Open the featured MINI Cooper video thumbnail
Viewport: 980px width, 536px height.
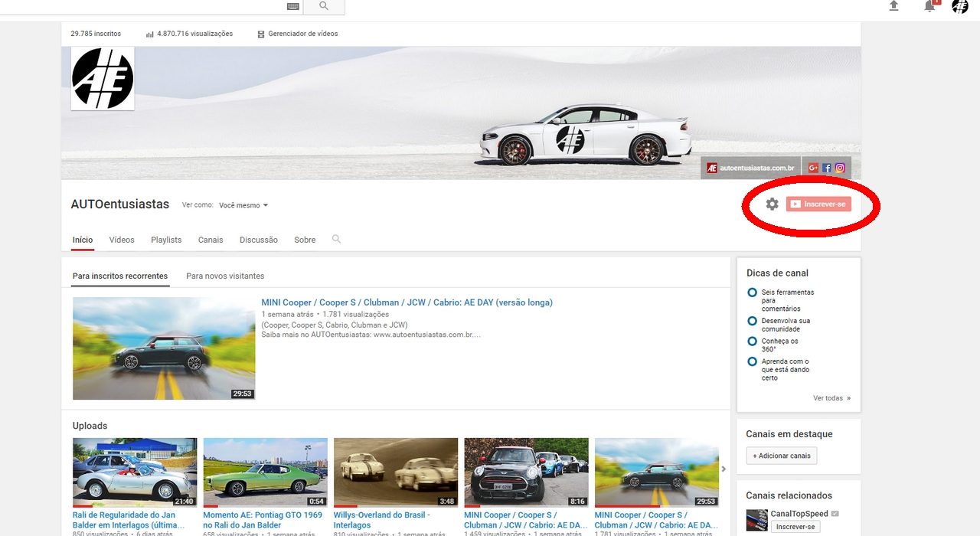[164, 348]
